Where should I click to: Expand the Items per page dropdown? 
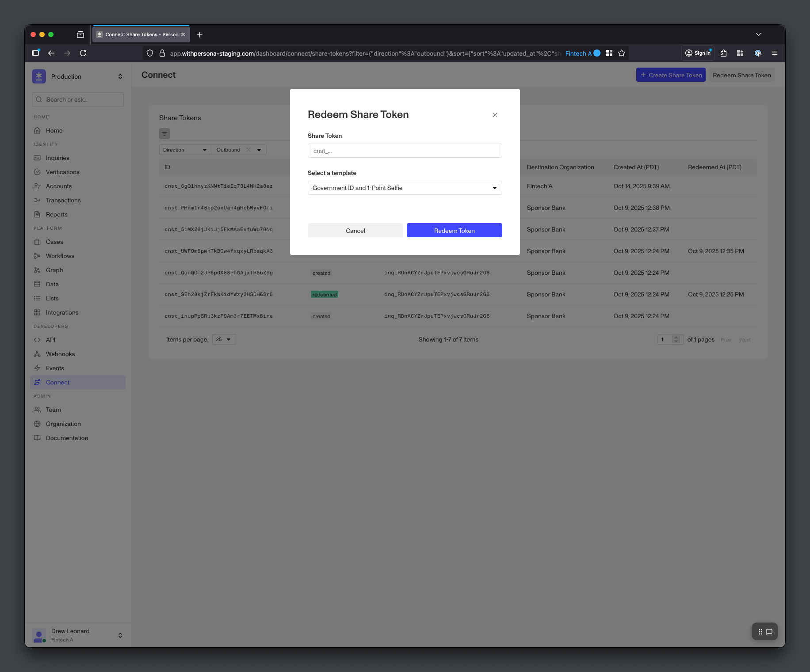click(x=224, y=339)
